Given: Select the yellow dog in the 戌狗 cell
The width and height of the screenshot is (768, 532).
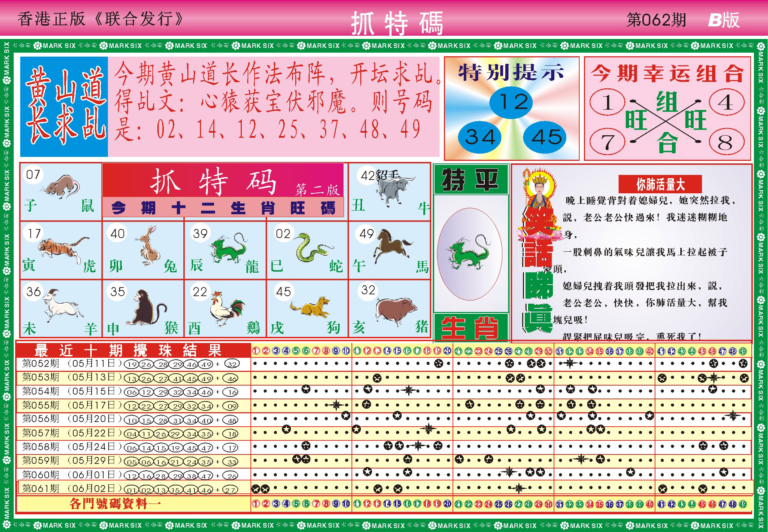Looking at the screenshot, I should [310, 307].
